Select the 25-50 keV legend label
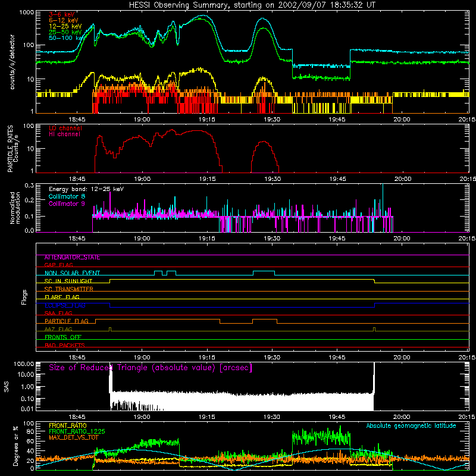The width and height of the screenshot is (476, 476). pos(65,32)
